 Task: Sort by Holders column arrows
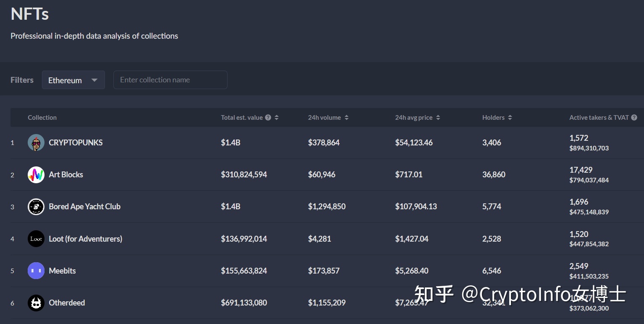[x=510, y=118]
